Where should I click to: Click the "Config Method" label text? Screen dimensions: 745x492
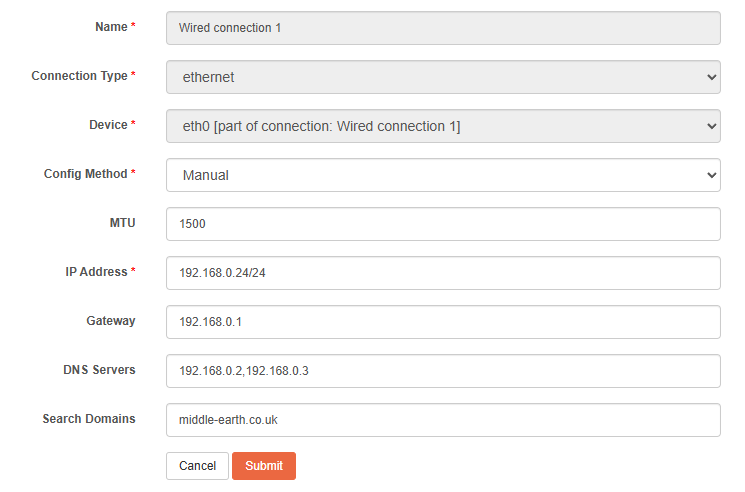point(85,174)
